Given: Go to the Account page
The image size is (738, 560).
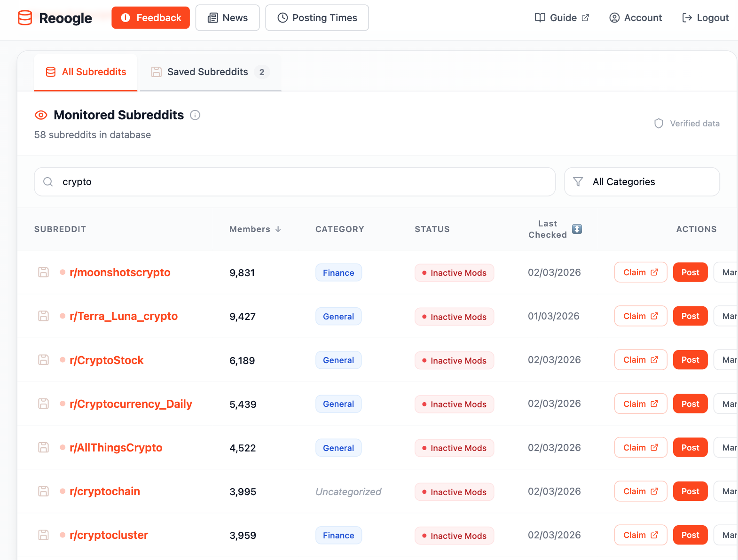Looking at the screenshot, I should (x=636, y=18).
